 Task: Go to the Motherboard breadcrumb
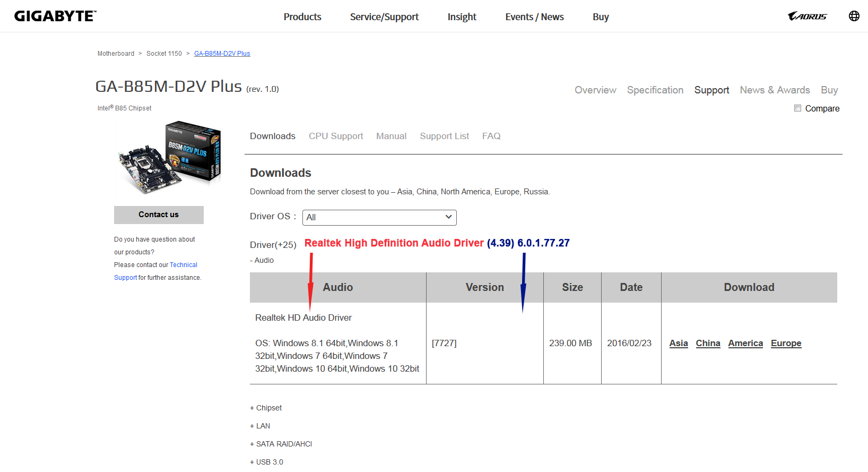click(x=116, y=54)
